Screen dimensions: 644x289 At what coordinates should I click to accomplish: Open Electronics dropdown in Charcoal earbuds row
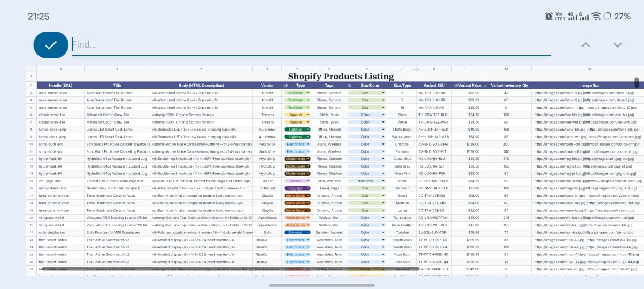pyautogui.click(x=297, y=144)
